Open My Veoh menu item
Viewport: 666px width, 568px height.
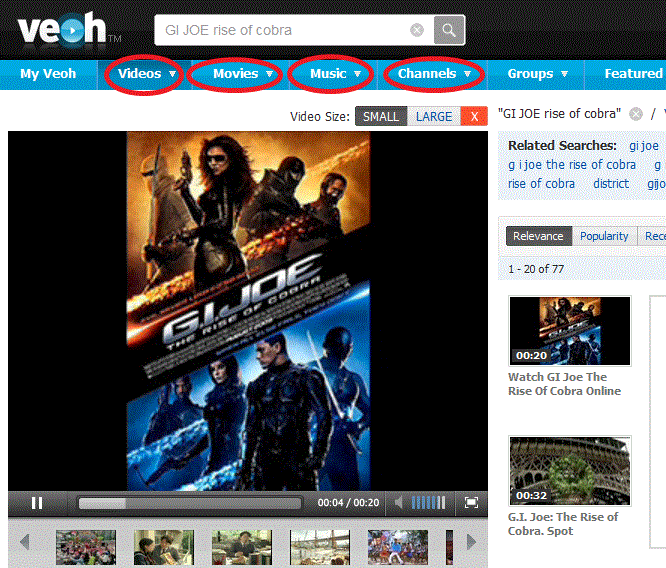(x=48, y=74)
